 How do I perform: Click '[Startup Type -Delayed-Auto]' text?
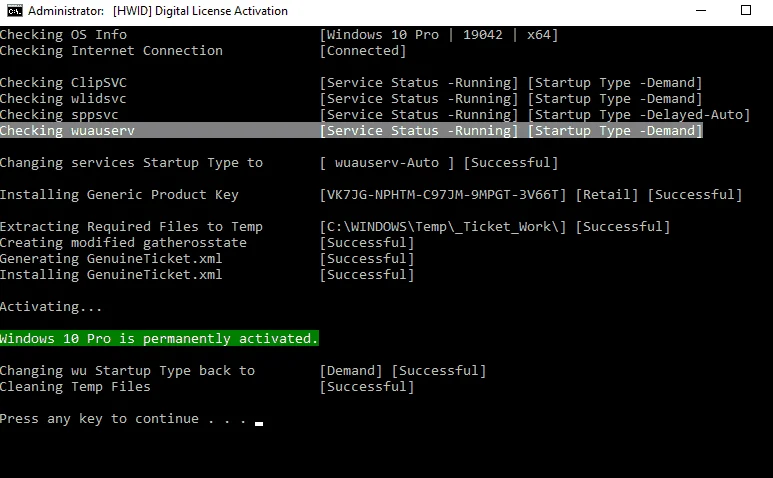639,115
